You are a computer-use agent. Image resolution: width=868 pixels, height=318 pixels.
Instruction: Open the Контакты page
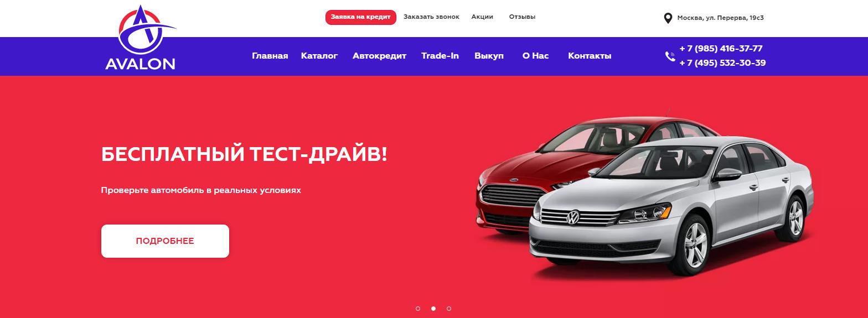click(x=590, y=56)
